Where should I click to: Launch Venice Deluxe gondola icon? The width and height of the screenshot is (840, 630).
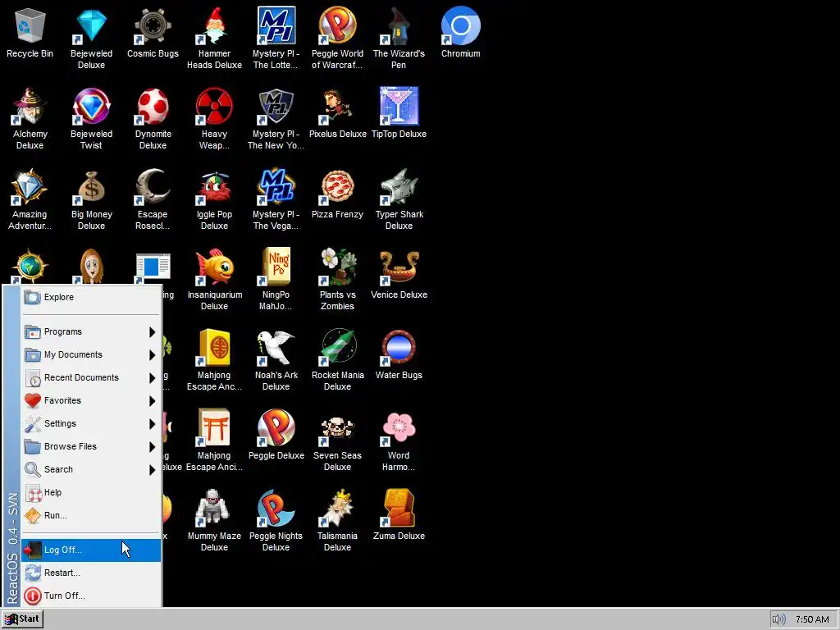399,267
